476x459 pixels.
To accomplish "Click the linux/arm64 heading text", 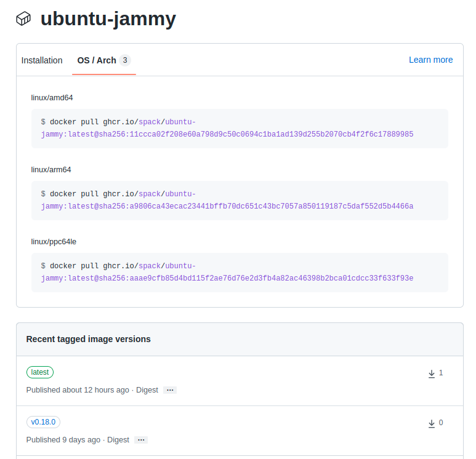I will 51,170.
